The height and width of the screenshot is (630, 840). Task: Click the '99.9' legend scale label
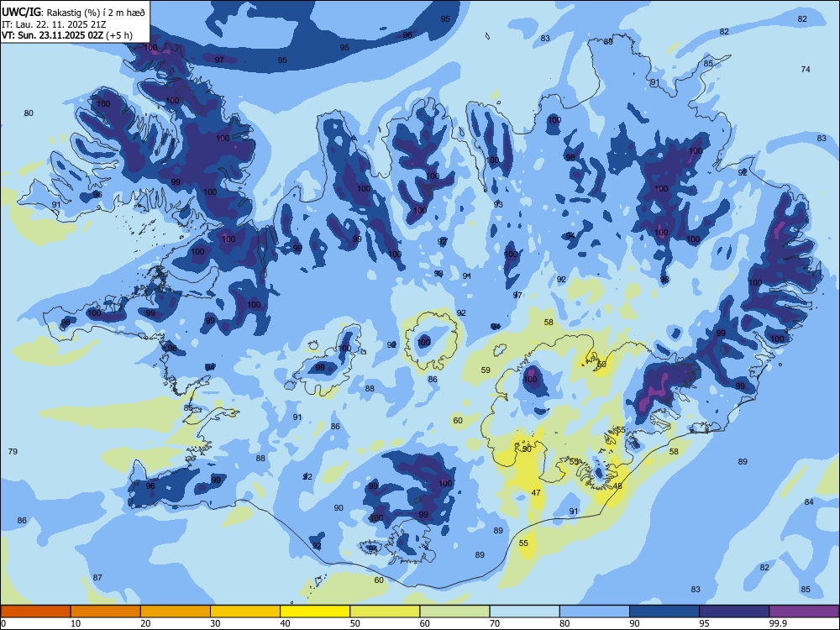[778, 623]
